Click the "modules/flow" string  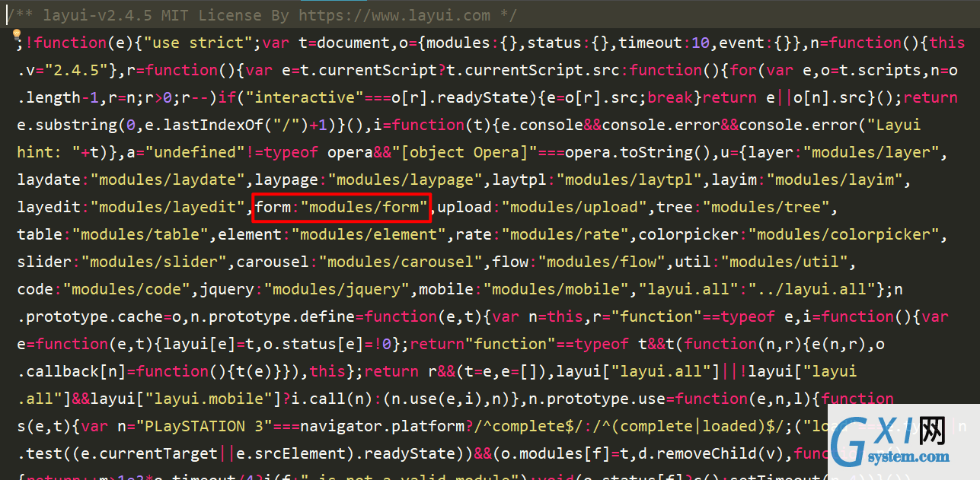point(602,262)
